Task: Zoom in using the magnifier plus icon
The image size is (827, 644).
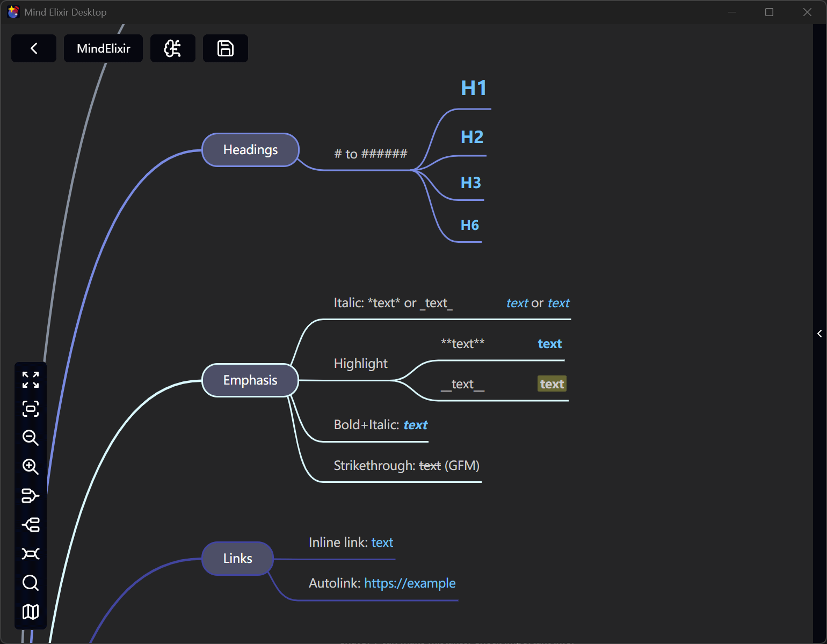Action: pyautogui.click(x=31, y=467)
